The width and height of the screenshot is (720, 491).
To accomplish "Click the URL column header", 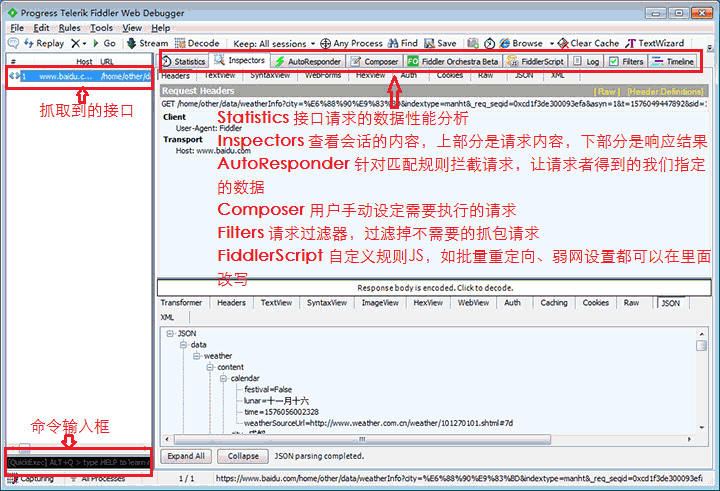I will (107, 62).
